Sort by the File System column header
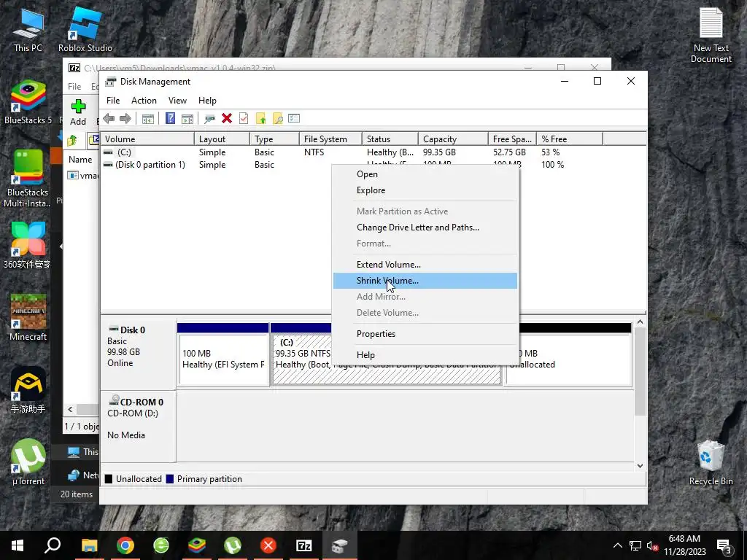The height and width of the screenshot is (560, 747). pos(331,139)
